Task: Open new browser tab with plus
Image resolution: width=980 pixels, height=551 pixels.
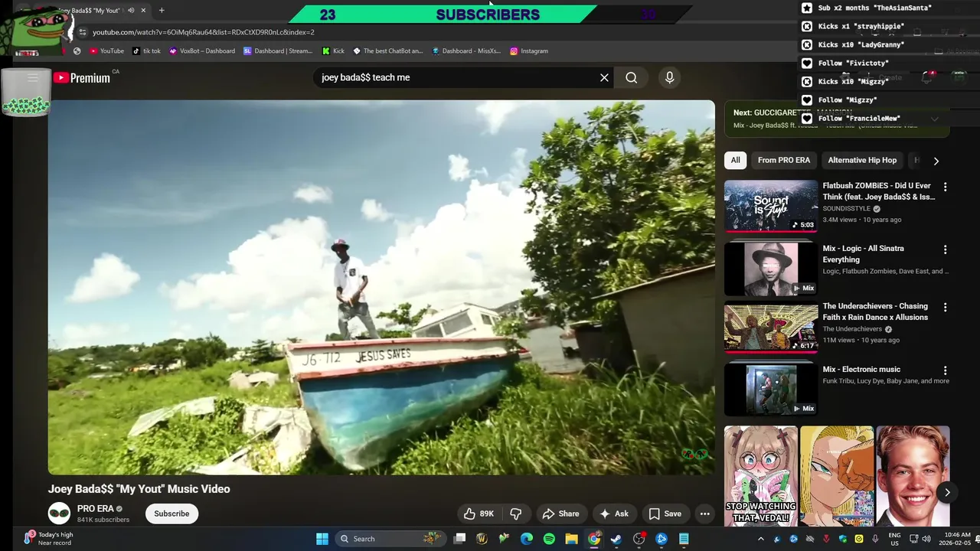Action: tap(162, 11)
